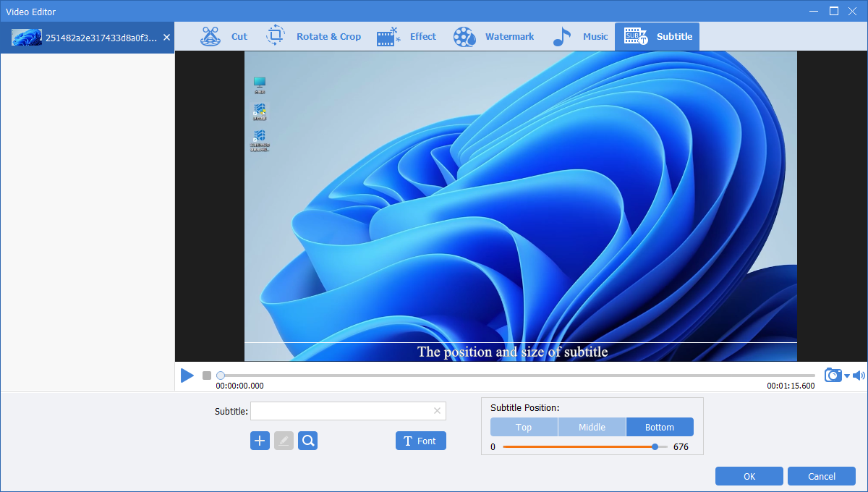Confirm changes with OK
The image size is (868, 492).
coord(749,476)
